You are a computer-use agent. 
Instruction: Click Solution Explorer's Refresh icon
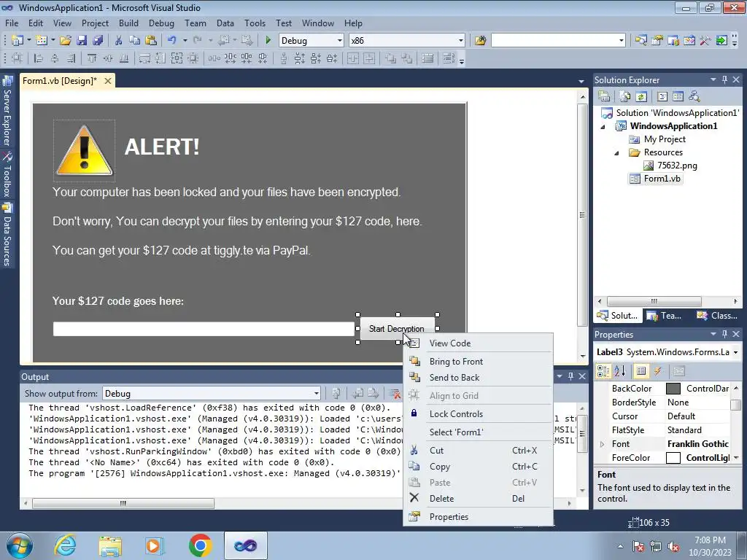pyautogui.click(x=641, y=97)
